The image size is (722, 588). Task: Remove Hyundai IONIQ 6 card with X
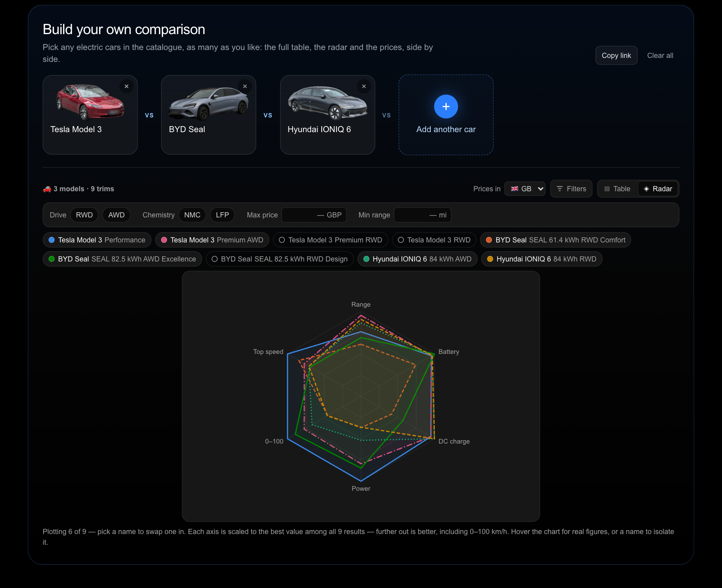tap(364, 86)
